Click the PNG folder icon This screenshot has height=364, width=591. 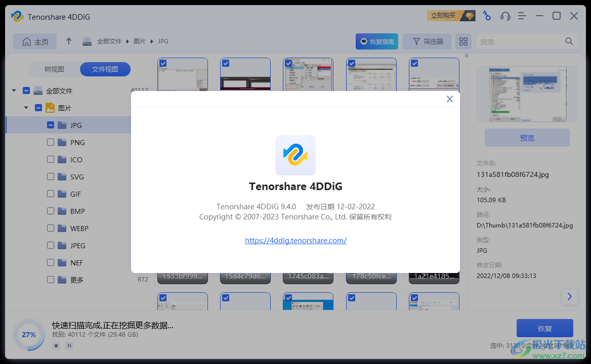coord(62,142)
